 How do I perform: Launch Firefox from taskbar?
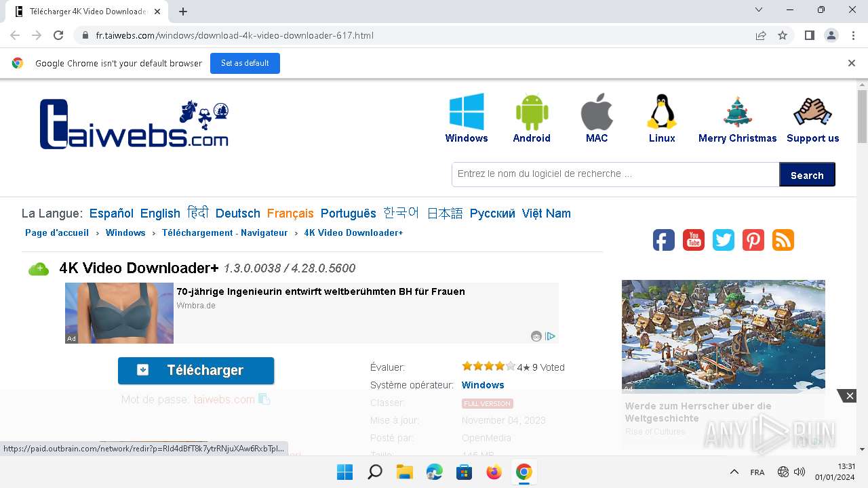[494, 472]
